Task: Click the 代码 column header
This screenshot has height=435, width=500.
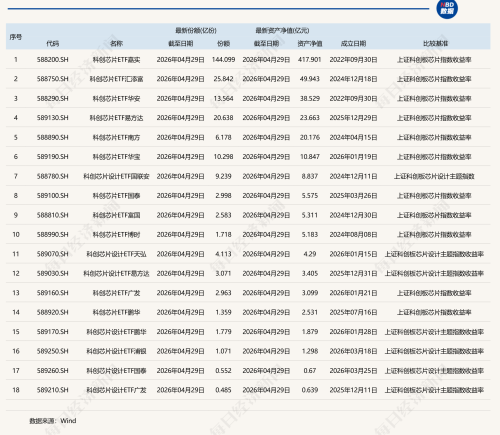Action: pyautogui.click(x=53, y=43)
